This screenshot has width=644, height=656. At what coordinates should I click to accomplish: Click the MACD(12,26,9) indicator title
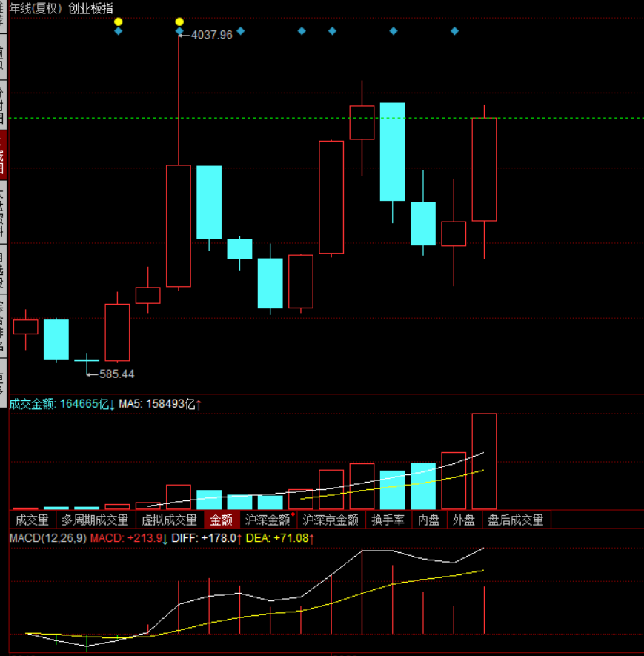point(47,537)
